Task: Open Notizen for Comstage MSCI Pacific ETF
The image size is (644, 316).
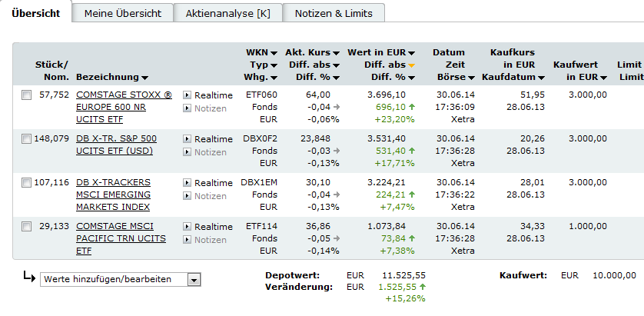Action: (207, 240)
